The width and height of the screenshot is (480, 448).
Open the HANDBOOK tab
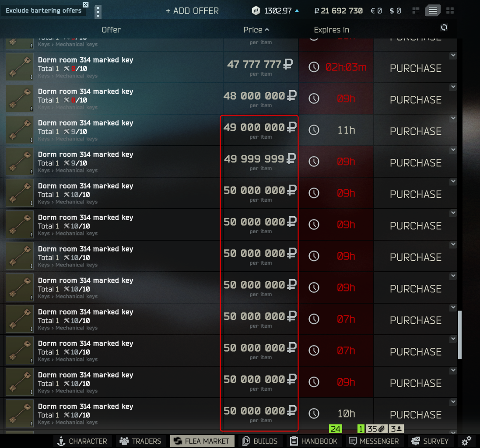point(314,441)
